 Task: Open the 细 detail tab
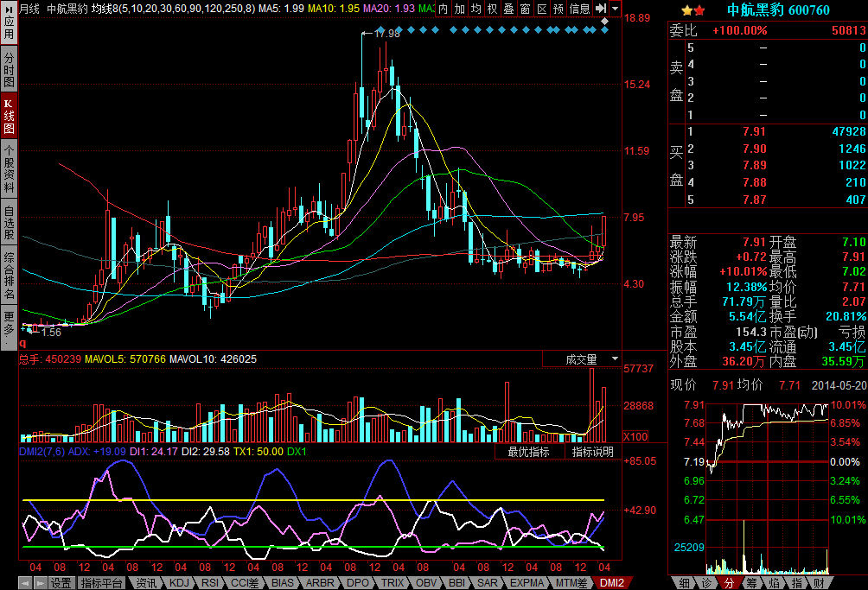tap(685, 583)
